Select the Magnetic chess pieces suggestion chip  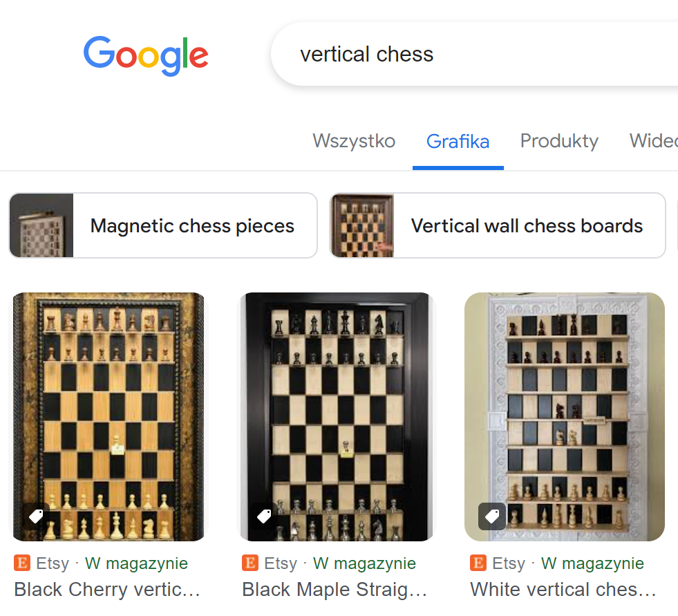[191, 225]
